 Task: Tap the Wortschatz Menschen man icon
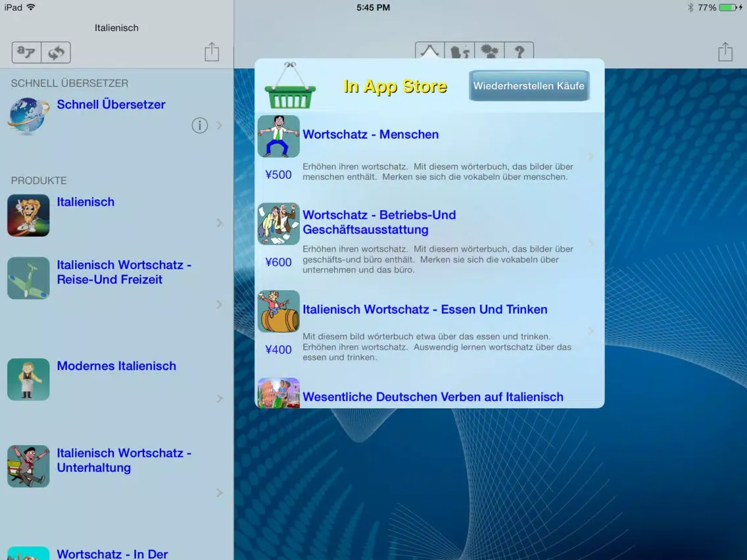278,136
